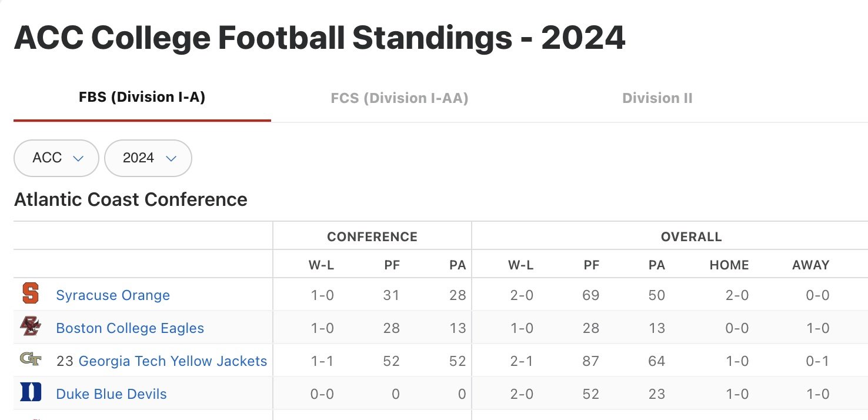This screenshot has height=420, width=868.
Task: Click the AWAY column header
Action: pos(810,265)
